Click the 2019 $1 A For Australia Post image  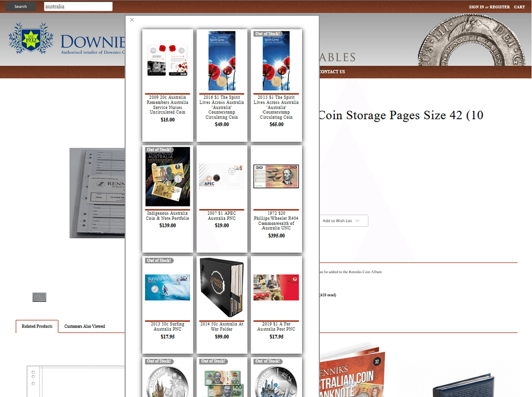(276, 287)
